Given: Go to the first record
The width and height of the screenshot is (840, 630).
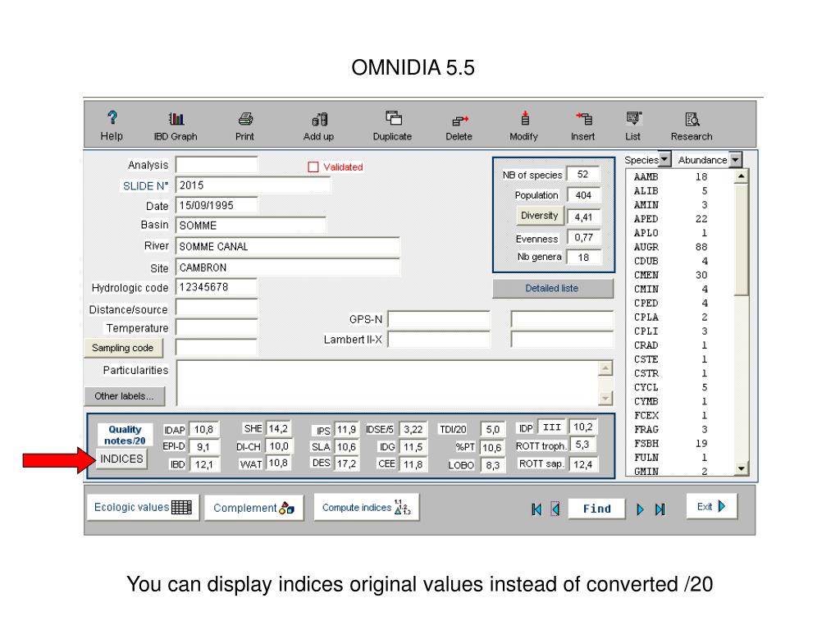Looking at the screenshot, I should click(536, 509).
